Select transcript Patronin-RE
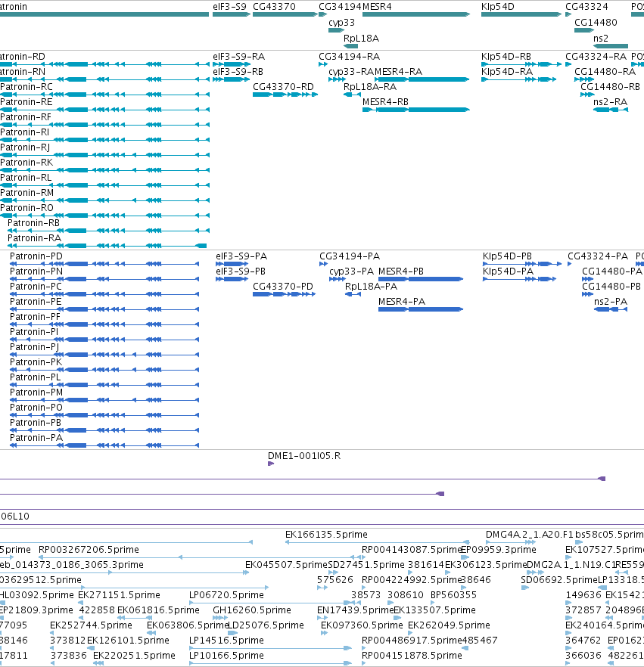Viewport: 644px width, 667px height. pyautogui.click(x=26, y=102)
